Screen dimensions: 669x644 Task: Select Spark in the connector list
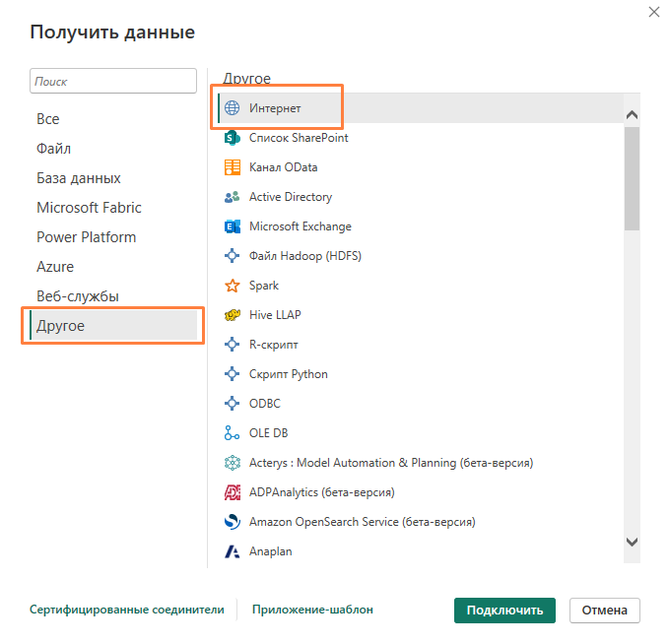[x=264, y=286]
